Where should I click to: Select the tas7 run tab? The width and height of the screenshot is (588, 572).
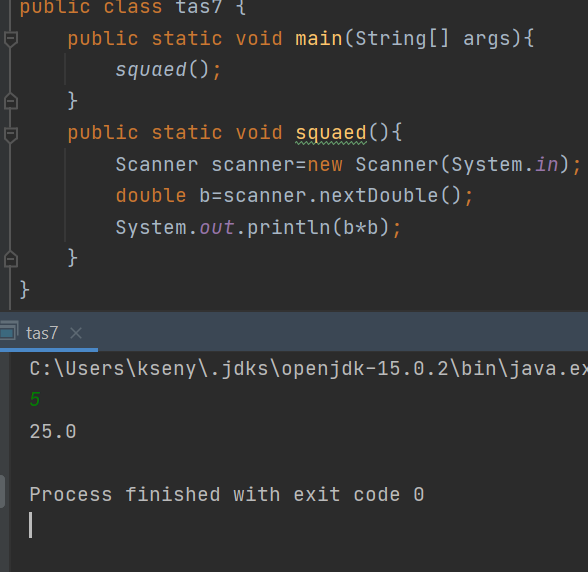[42, 333]
